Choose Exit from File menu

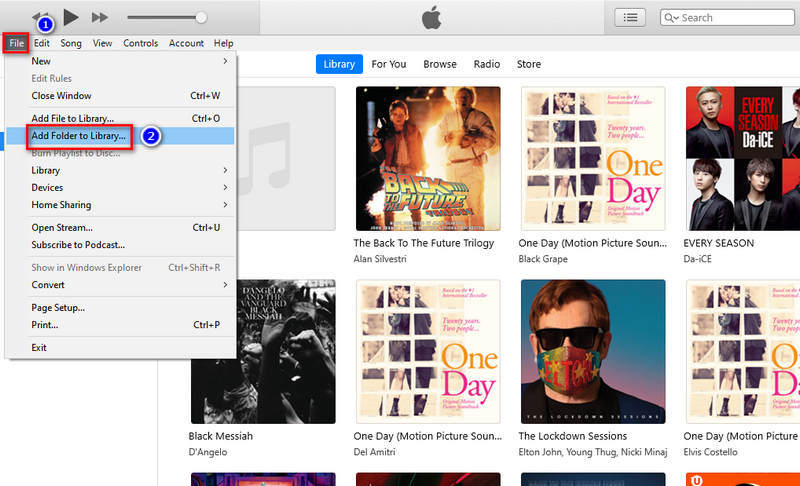tap(120, 348)
